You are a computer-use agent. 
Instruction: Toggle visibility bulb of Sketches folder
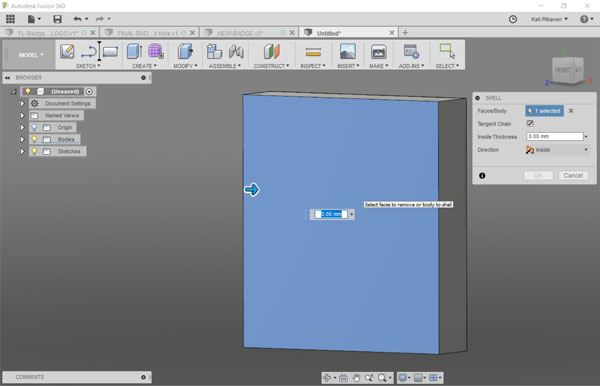pyautogui.click(x=34, y=151)
